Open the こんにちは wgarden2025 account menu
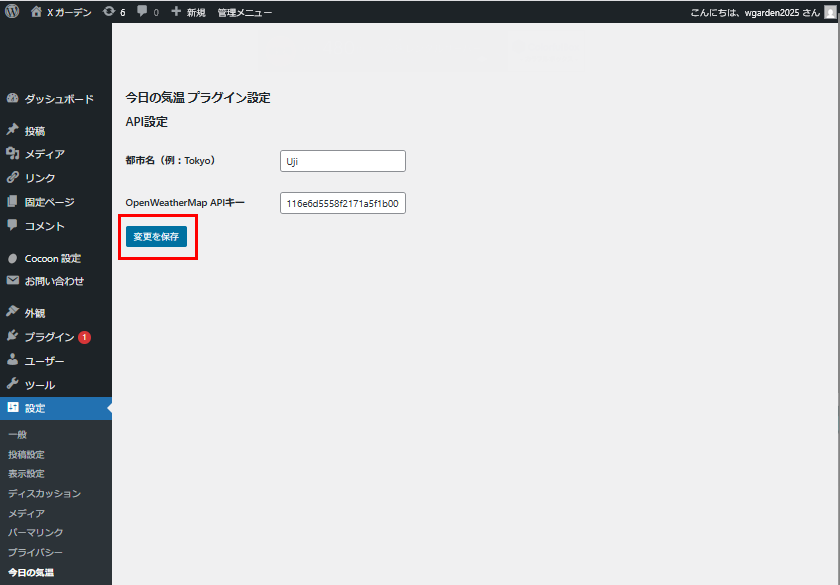 point(754,12)
